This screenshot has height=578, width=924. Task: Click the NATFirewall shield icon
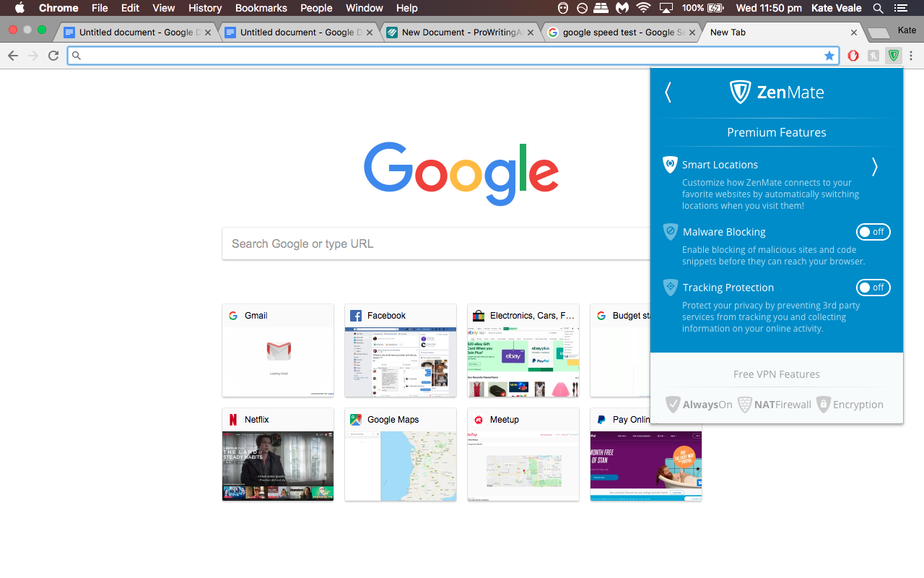point(744,405)
